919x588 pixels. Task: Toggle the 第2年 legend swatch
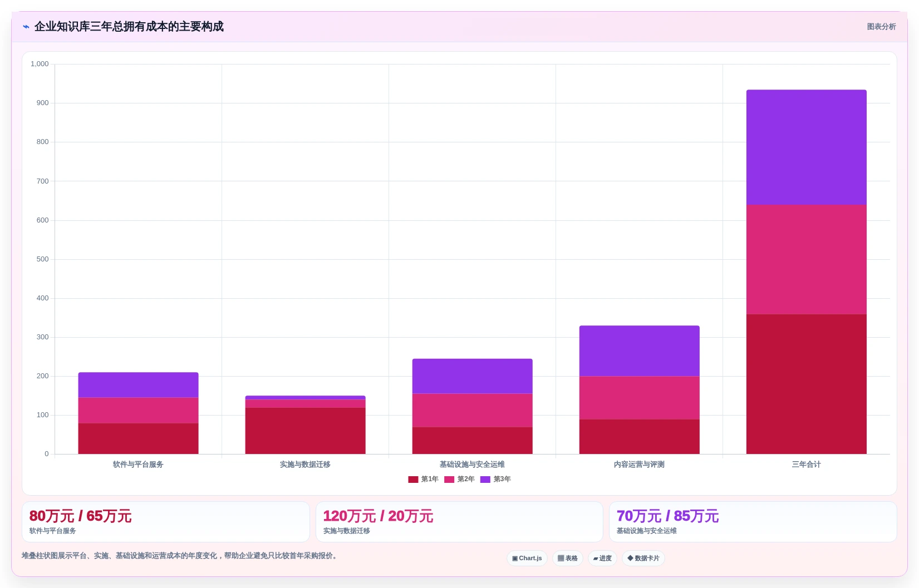point(449,480)
